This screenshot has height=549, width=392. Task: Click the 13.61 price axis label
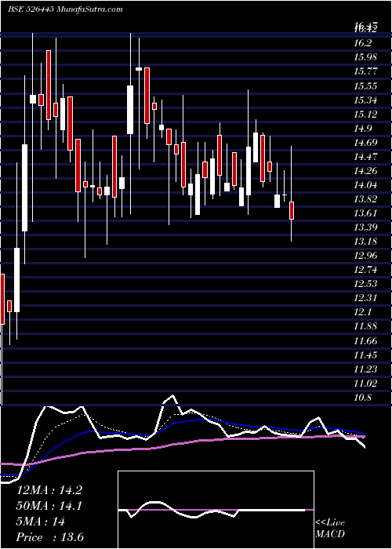point(365,213)
